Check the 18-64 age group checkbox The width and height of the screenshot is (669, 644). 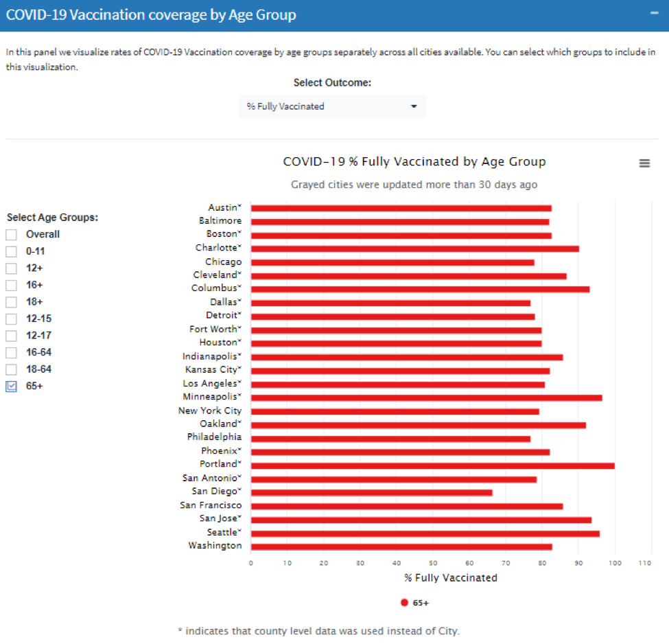[10, 369]
